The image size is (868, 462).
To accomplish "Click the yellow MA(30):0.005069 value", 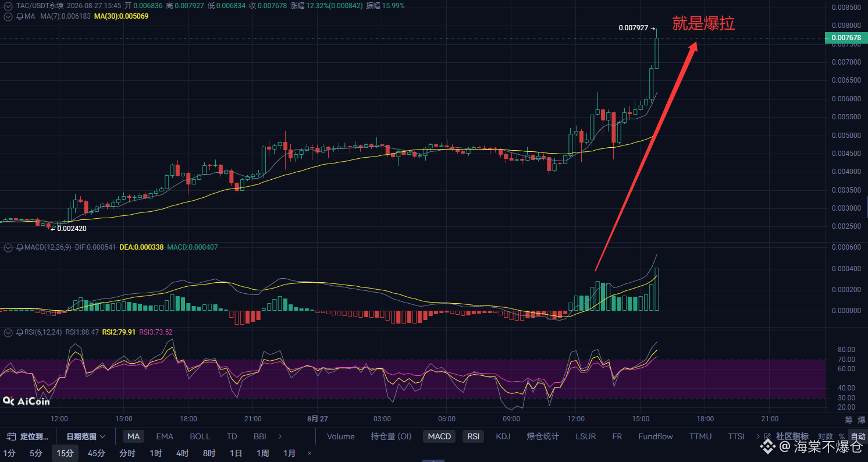I will click(121, 16).
